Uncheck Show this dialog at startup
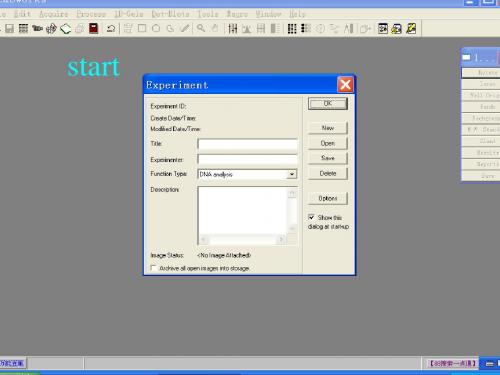This screenshot has height=375, width=500. coord(311,217)
